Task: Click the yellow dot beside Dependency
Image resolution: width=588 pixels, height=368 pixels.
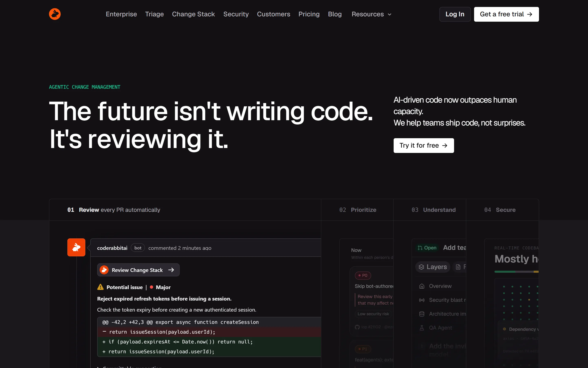Action: coord(504,329)
